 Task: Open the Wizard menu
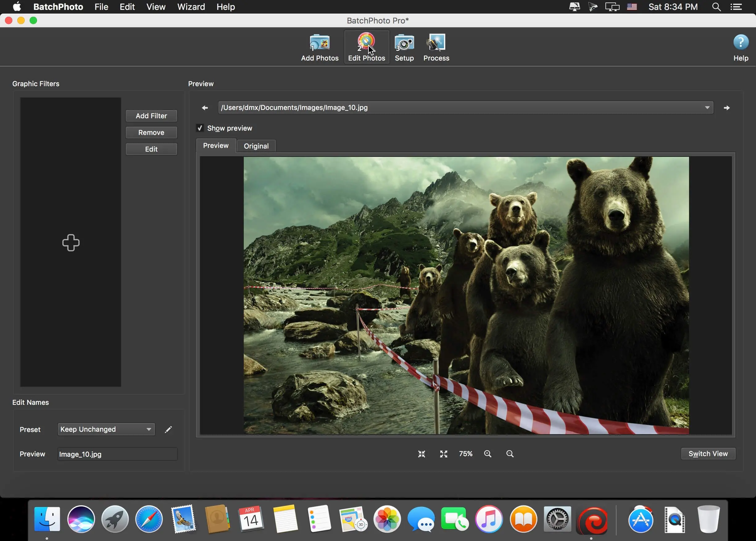click(190, 7)
